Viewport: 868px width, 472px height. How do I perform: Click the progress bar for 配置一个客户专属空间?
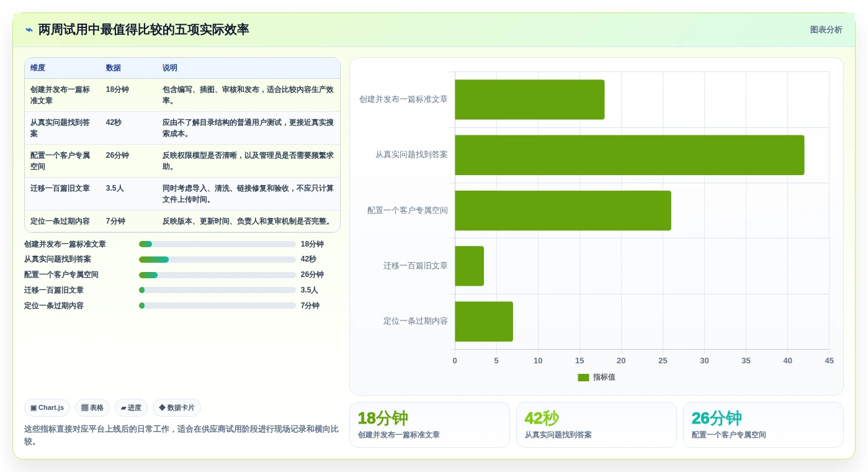pyautogui.click(x=217, y=275)
